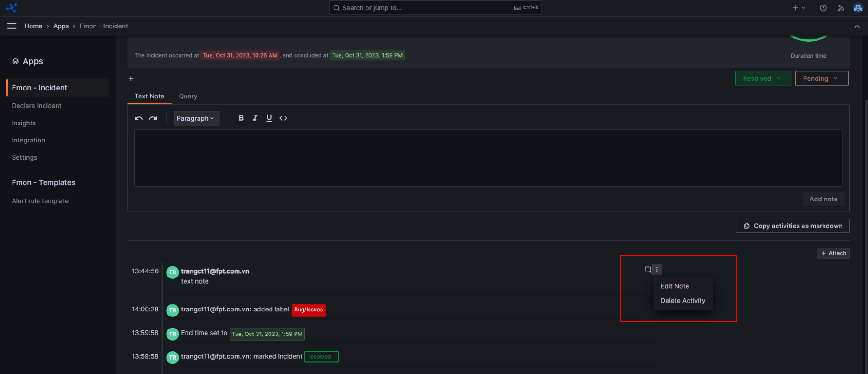Click the redo arrow in the editor toolbar
This screenshot has height=374, width=868.
point(153,118)
